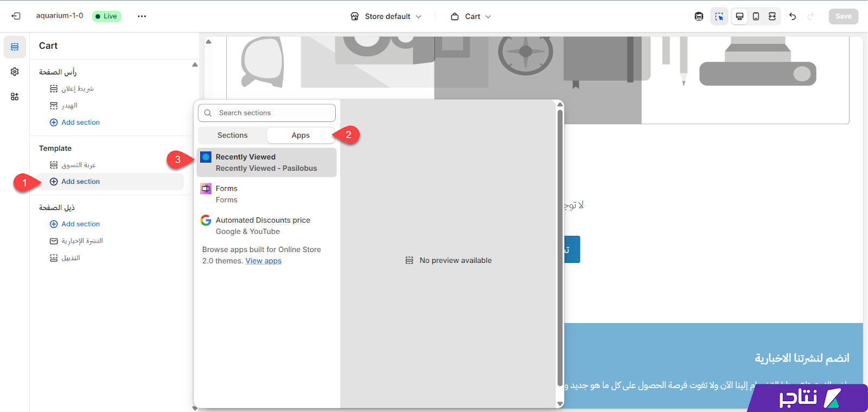Viewport: 868px width, 412px height.
Task: Switch to fullscreen preview
Action: 772,16
